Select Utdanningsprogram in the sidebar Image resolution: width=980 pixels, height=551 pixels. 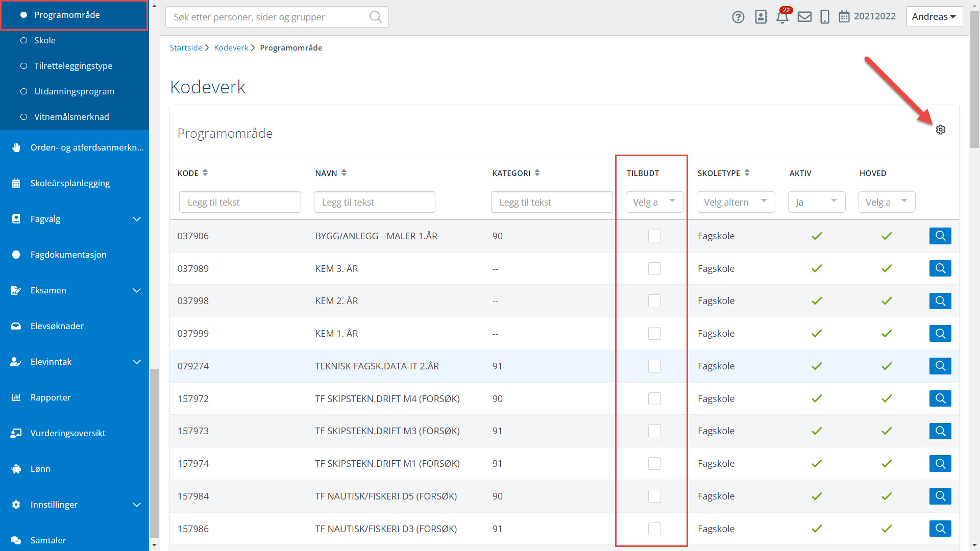[75, 91]
